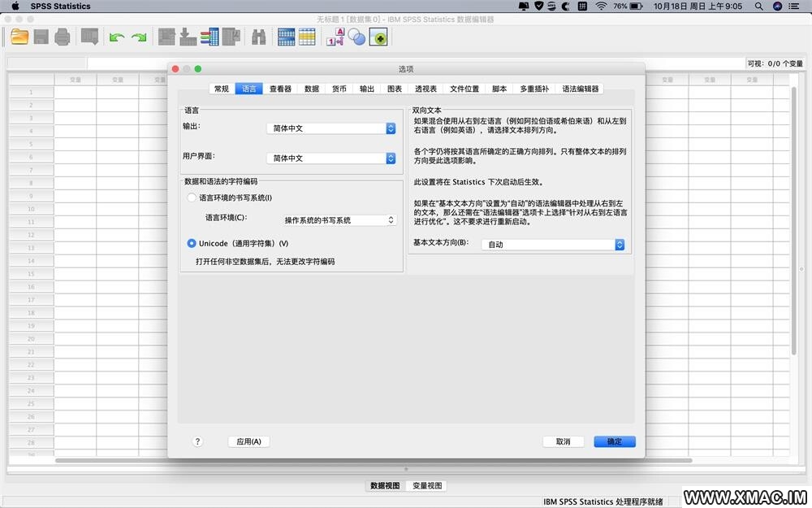Screen dimensions: 812x508
Task: Open the Notification Center list icon
Action: point(794,7)
